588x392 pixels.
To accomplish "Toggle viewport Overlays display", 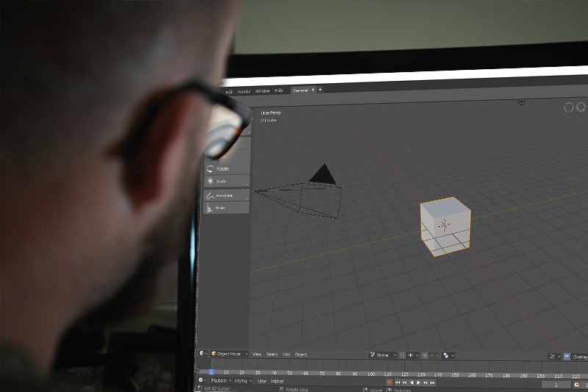I will pos(579,357).
